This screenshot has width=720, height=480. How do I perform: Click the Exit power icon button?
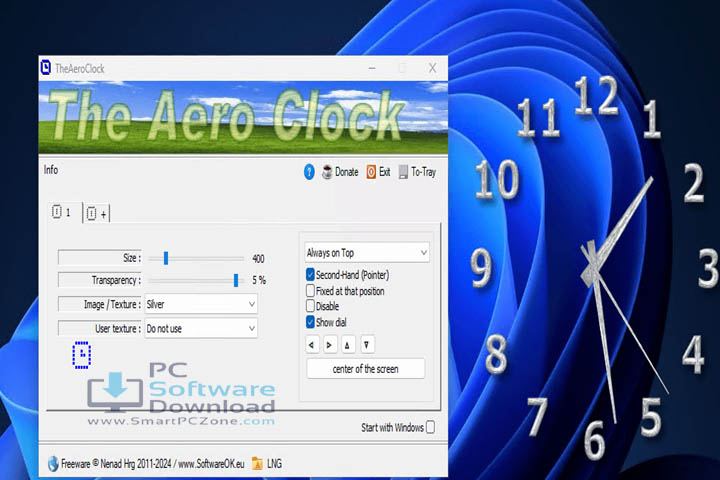[378, 172]
